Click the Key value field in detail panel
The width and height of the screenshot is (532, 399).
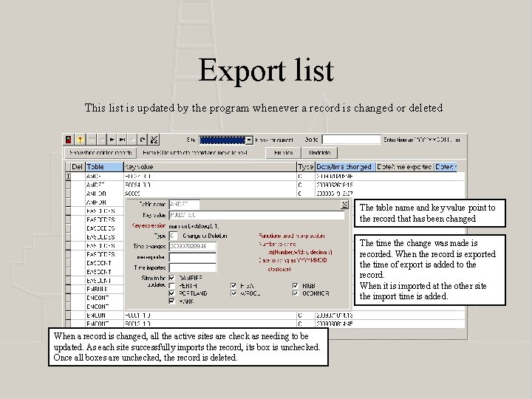[256, 215]
